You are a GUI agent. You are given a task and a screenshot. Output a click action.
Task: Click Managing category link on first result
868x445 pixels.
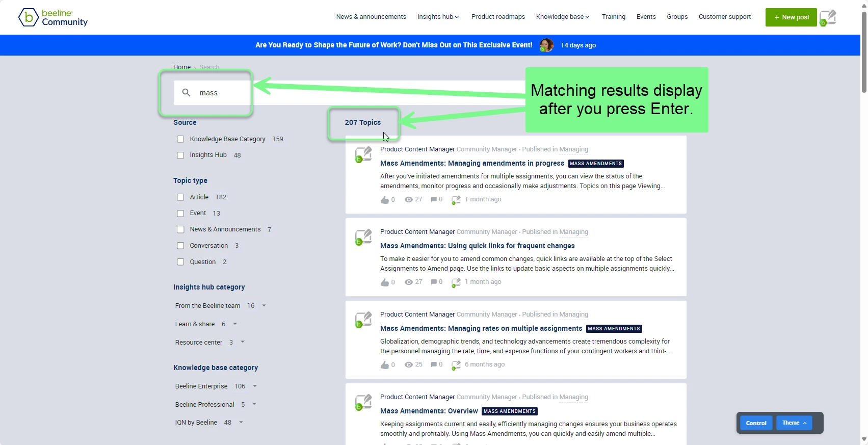click(573, 149)
